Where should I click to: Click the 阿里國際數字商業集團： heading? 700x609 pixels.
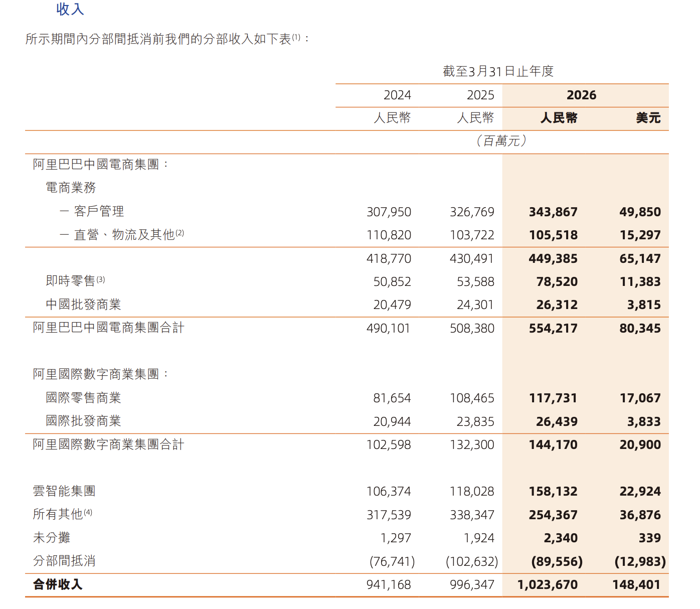point(101,374)
